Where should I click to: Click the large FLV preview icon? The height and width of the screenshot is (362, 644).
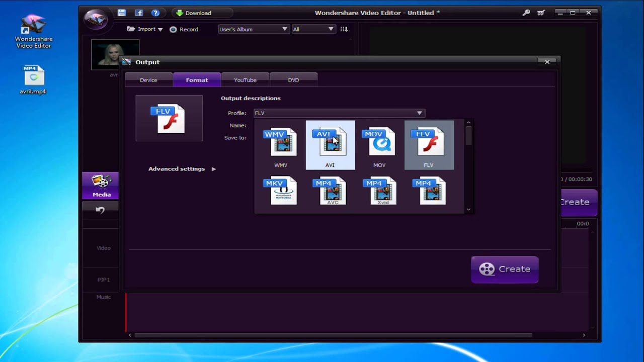click(169, 118)
